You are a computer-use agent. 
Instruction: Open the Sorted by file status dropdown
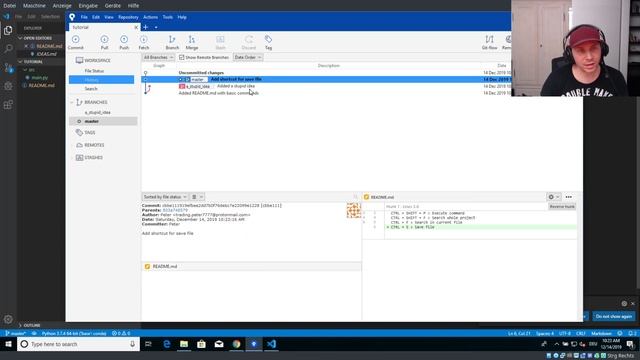pyautogui.click(x=165, y=197)
